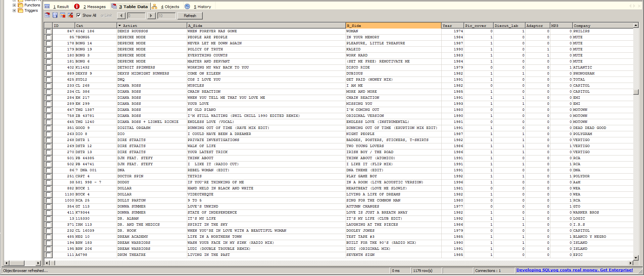Open the 5 History tab
The height and width of the screenshot is (276, 644).
click(198, 7)
